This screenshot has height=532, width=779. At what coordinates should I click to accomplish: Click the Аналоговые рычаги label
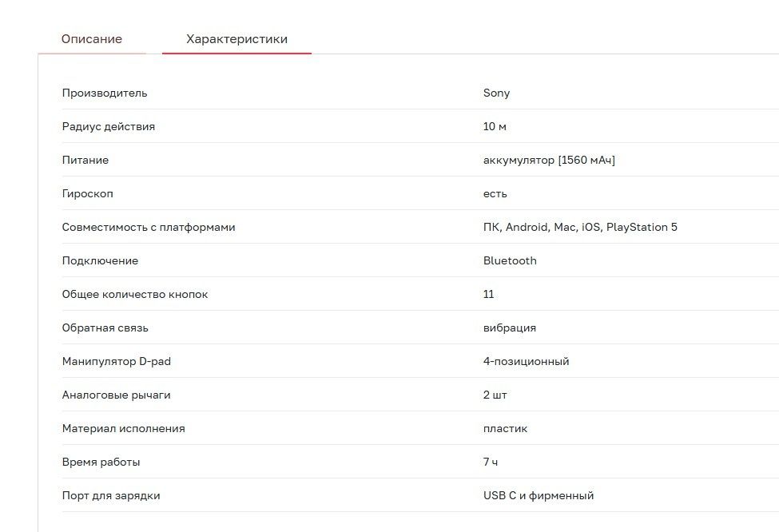click(117, 395)
